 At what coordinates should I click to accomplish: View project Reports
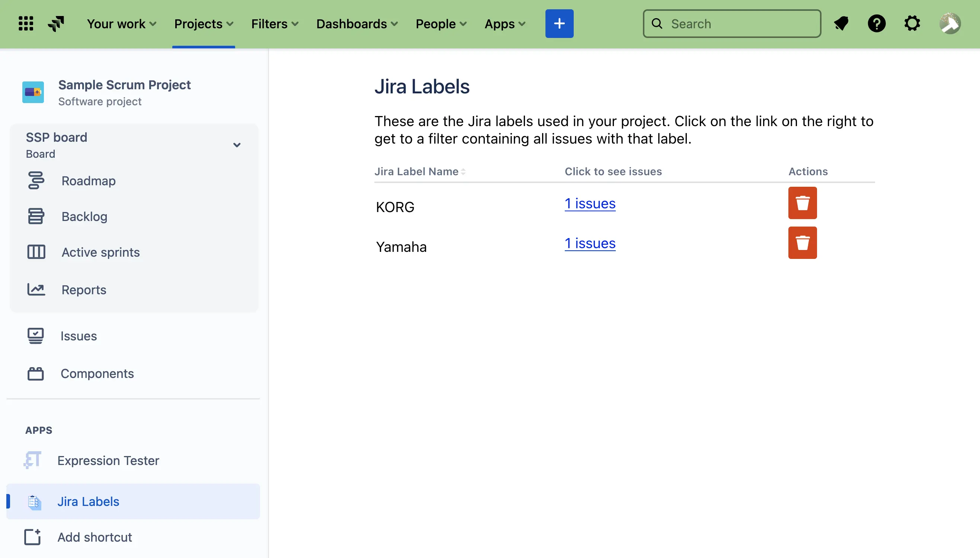[x=84, y=289]
